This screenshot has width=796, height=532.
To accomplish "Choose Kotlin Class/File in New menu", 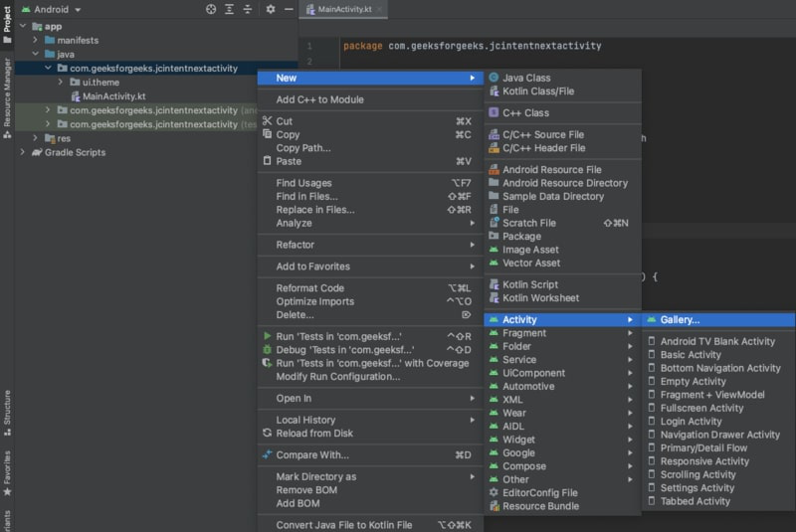I will [537, 91].
